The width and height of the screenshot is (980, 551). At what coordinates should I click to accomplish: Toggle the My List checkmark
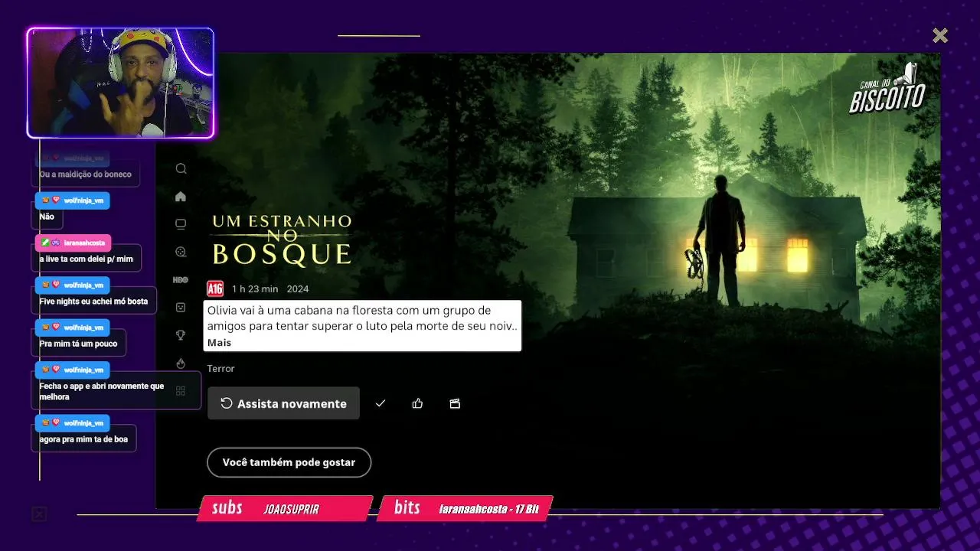click(x=381, y=403)
